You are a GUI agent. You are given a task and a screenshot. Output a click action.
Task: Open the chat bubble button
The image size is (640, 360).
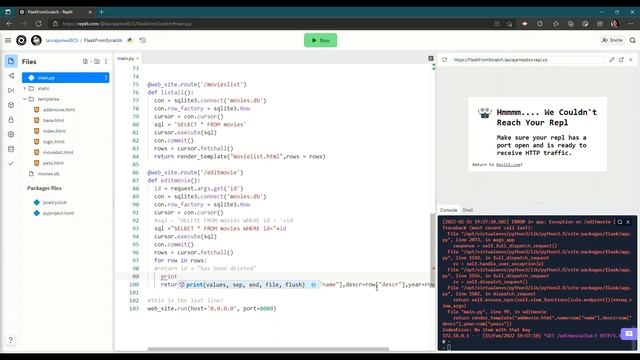(629, 333)
